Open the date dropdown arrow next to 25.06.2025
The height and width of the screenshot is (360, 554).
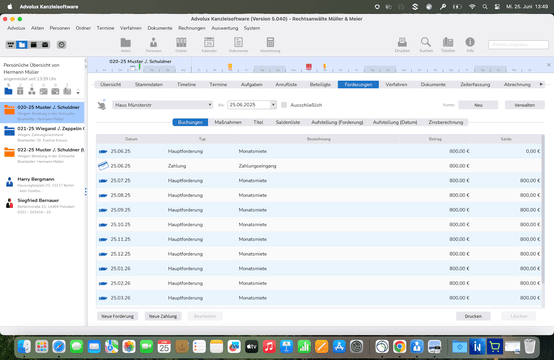point(273,105)
